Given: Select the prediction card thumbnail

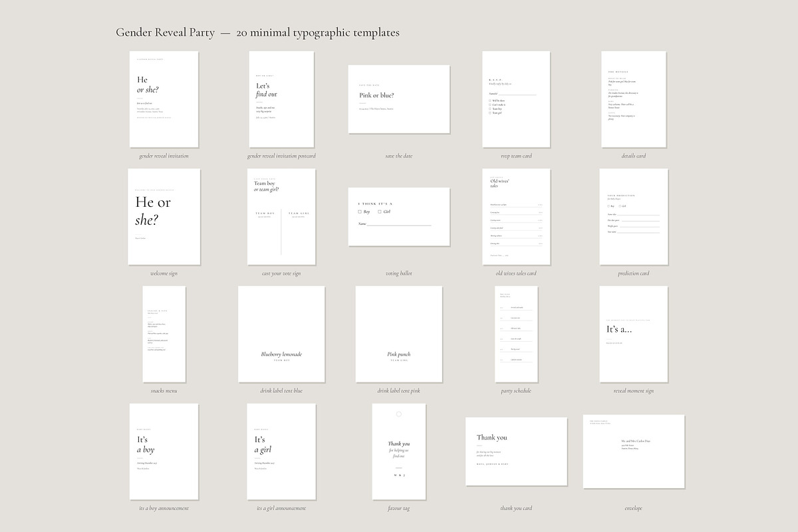Looking at the screenshot, I should pyautogui.click(x=634, y=216).
